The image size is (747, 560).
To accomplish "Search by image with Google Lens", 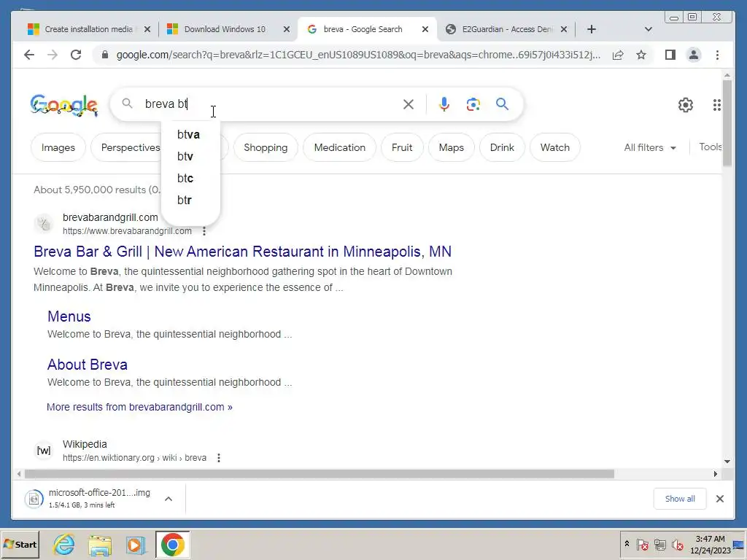I will pos(473,104).
